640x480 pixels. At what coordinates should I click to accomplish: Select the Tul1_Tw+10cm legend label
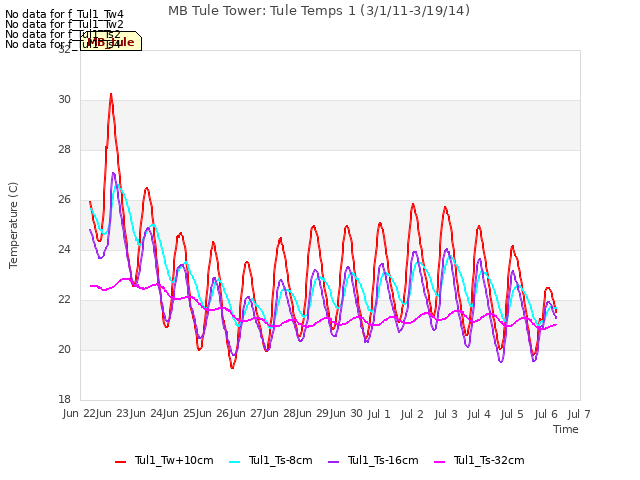(174, 460)
